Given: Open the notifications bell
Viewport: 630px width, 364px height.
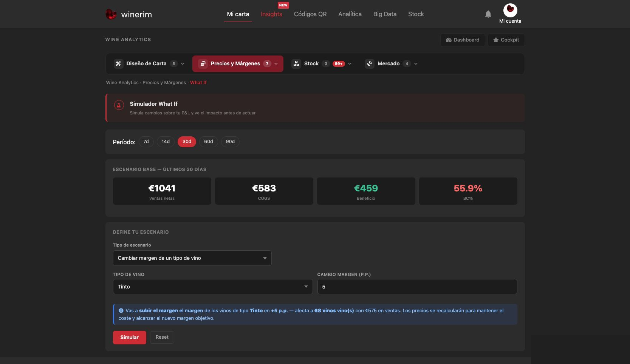Looking at the screenshot, I should pos(488,14).
